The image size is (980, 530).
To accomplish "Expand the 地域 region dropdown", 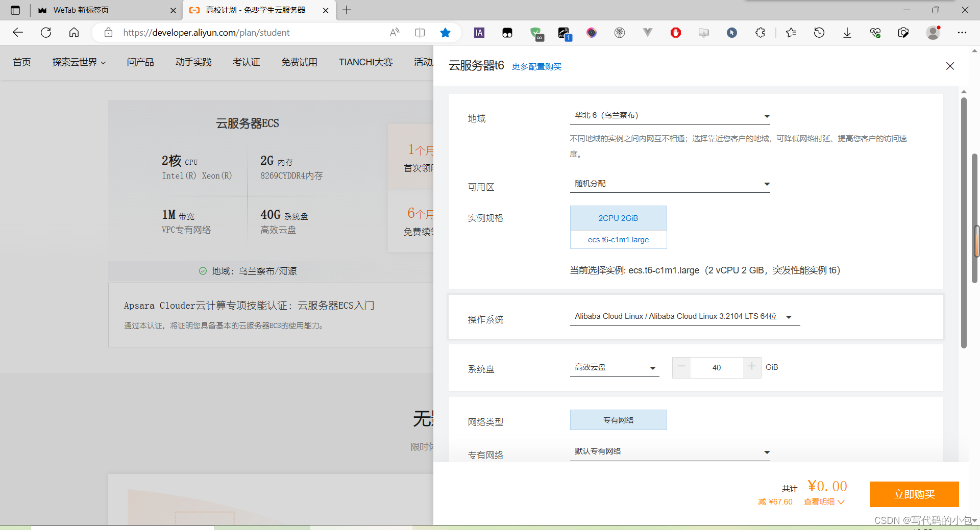I will (x=670, y=116).
